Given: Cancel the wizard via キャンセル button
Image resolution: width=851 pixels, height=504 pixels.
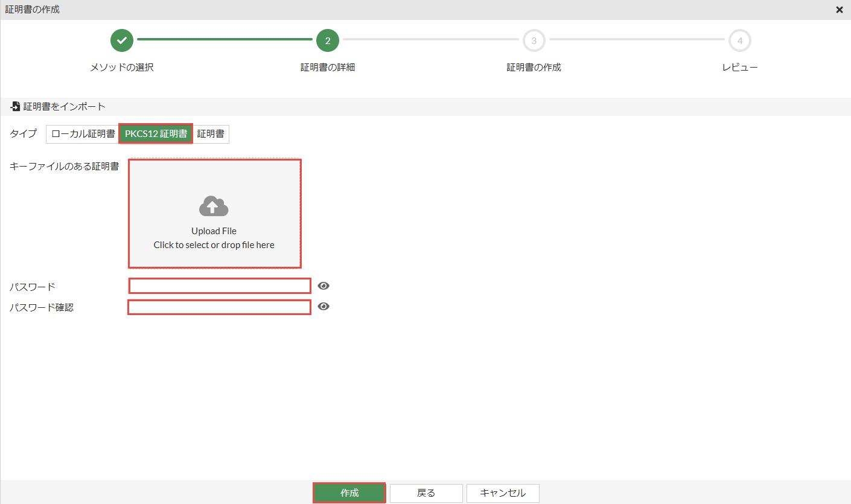Looking at the screenshot, I should coord(503,493).
